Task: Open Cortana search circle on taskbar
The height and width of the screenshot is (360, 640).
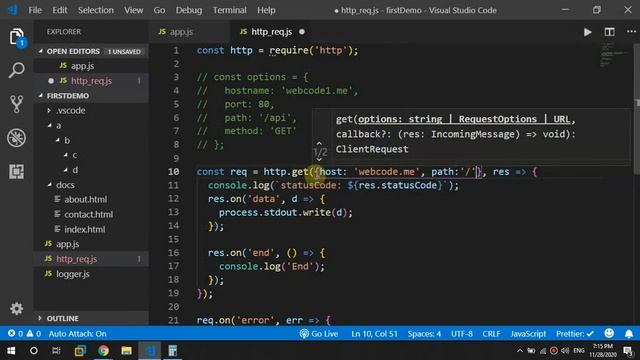Action: pos(33,351)
